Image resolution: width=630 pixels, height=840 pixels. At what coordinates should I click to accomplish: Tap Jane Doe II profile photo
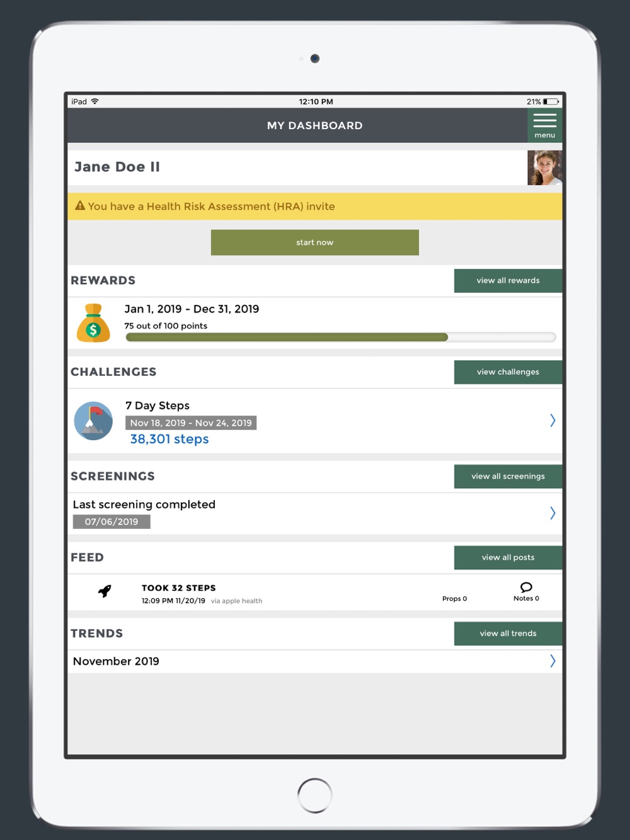544,167
